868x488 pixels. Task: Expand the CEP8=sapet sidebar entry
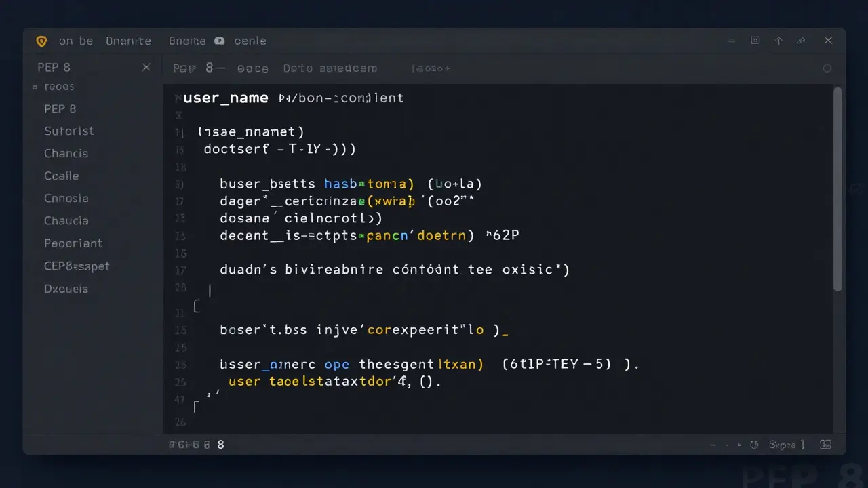click(77, 266)
